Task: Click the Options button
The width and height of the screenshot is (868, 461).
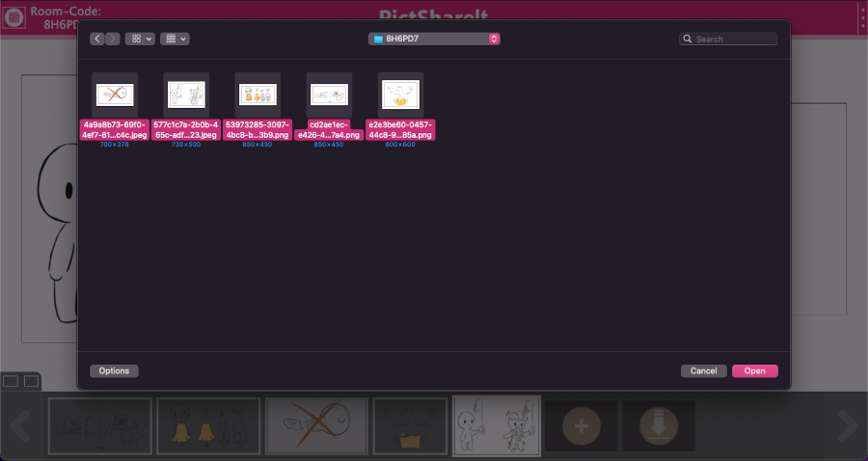Action: (114, 370)
